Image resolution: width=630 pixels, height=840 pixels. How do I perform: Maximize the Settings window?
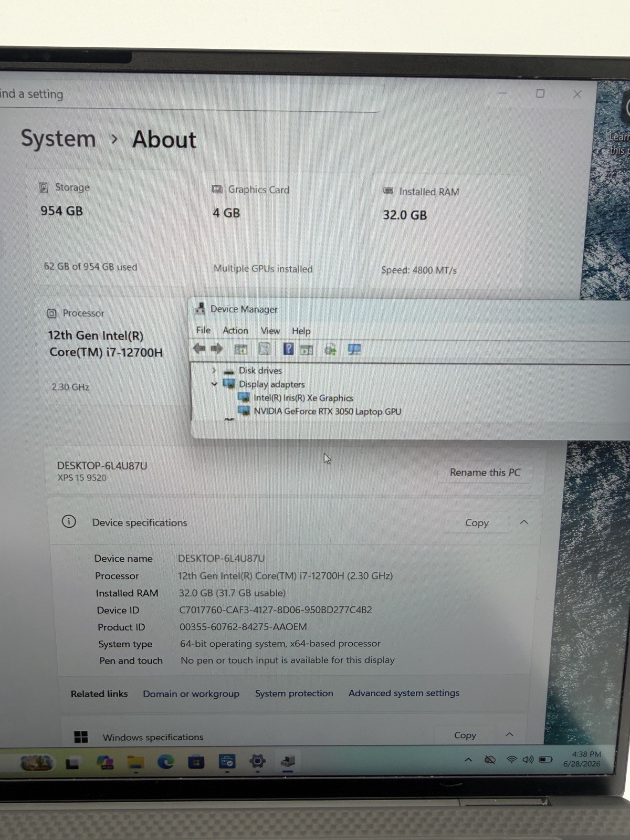[x=540, y=93]
